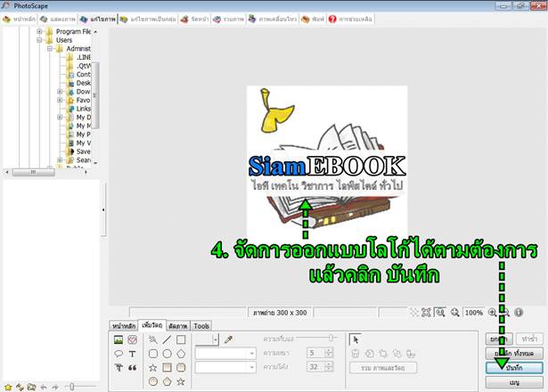The height and width of the screenshot is (392, 548).
Task: Open the แก้ไขภาพ editor tab
Action: (98, 19)
